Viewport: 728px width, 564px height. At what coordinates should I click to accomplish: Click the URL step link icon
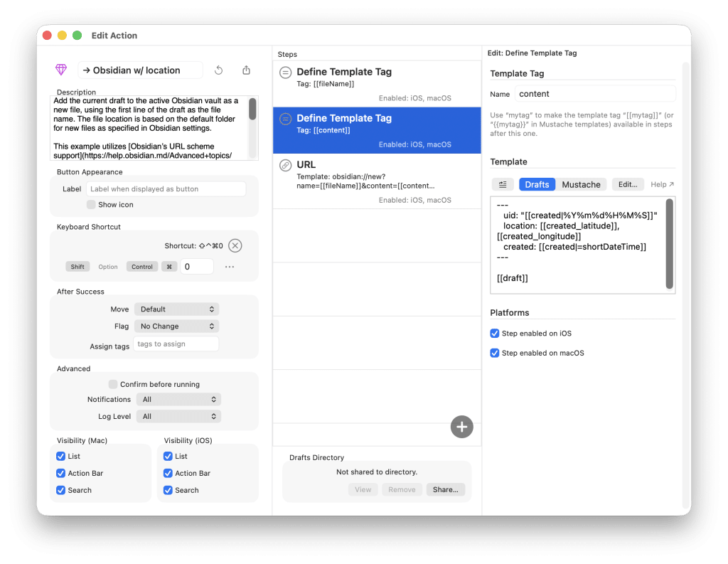pyautogui.click(x=286, y=166)
